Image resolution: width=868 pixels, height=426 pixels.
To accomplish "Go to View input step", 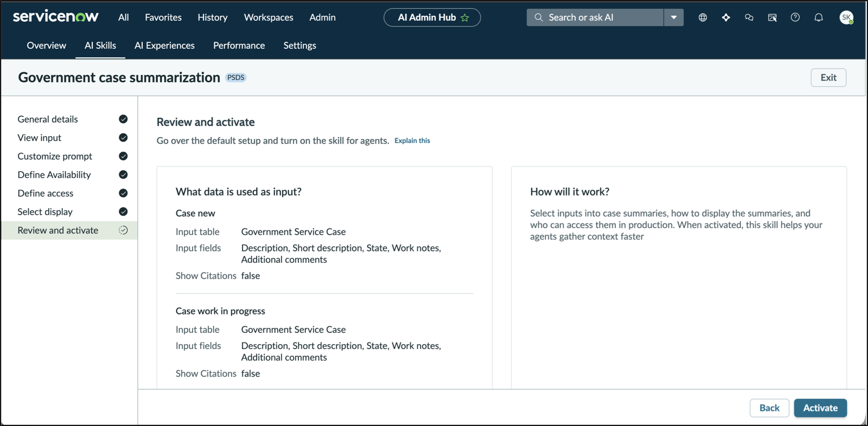I will [40, 138].
